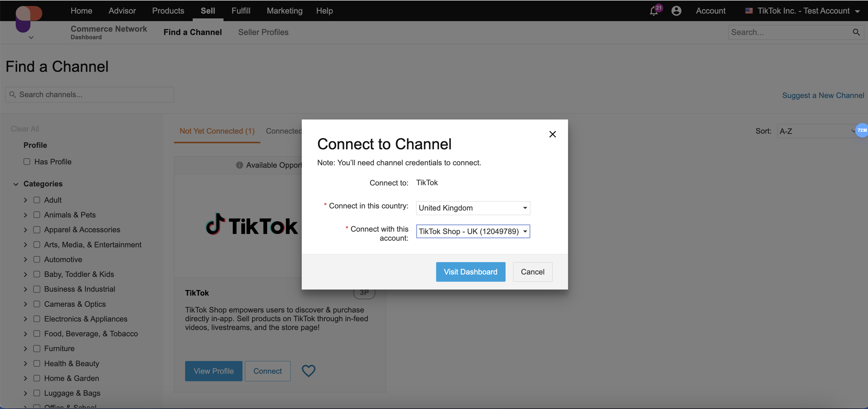
Task: Click the TikTok logo thumbnail
Action: coord(251,225)
